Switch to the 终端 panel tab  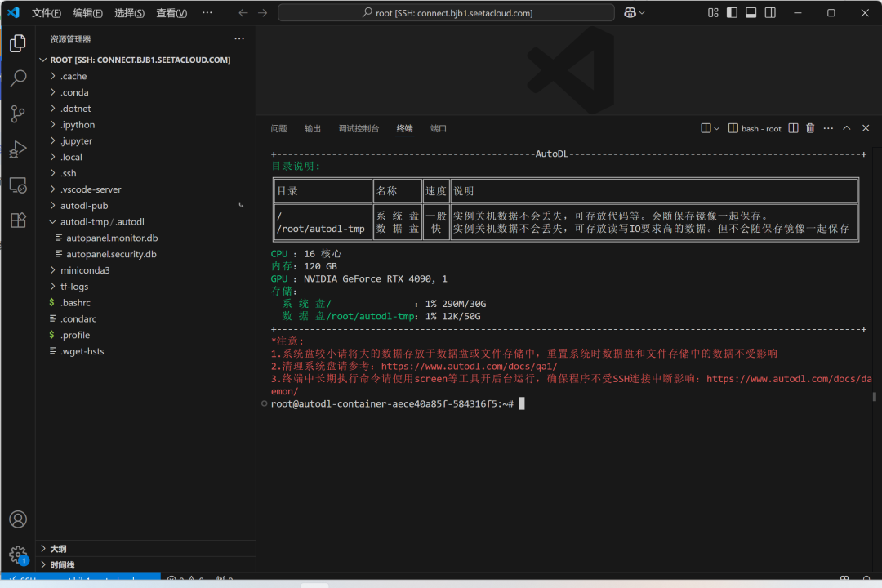tap(404, 128)
